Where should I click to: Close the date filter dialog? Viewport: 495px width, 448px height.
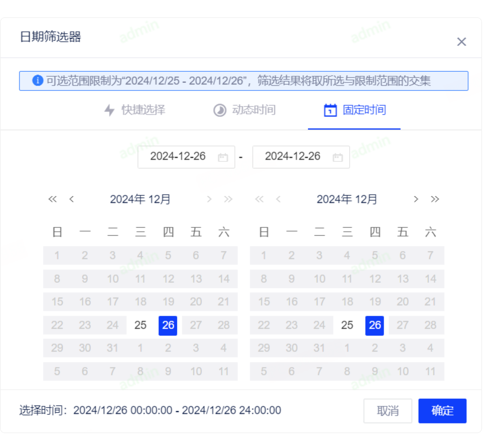(x=461, y=41)
